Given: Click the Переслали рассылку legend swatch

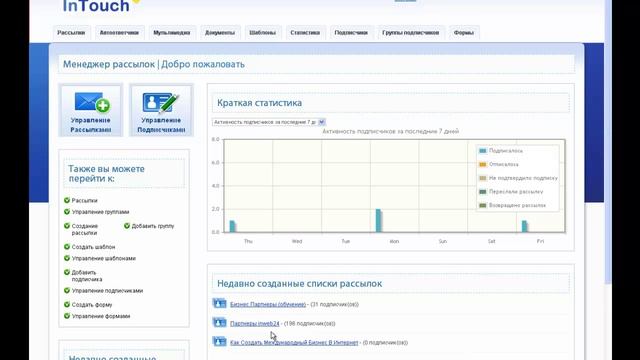Looking at the screenshot, I should (x=483, y=191).
